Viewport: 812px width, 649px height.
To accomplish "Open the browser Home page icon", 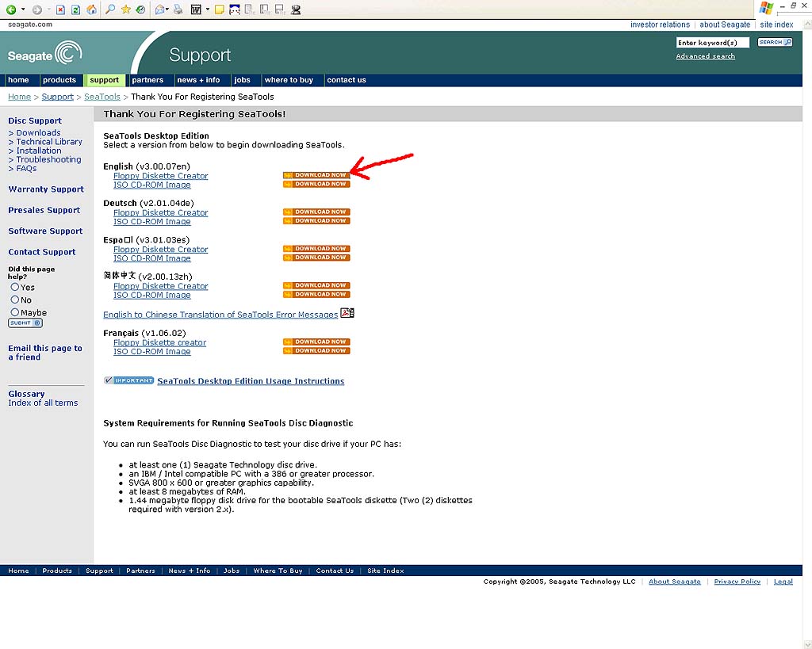I will pyautogui.click(x=92, y=10).
